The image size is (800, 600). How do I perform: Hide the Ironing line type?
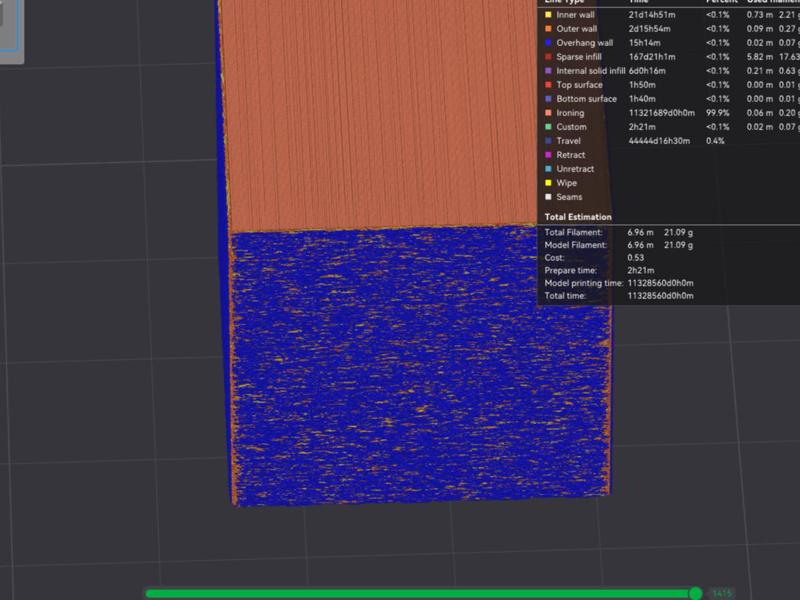pos(570,113)
